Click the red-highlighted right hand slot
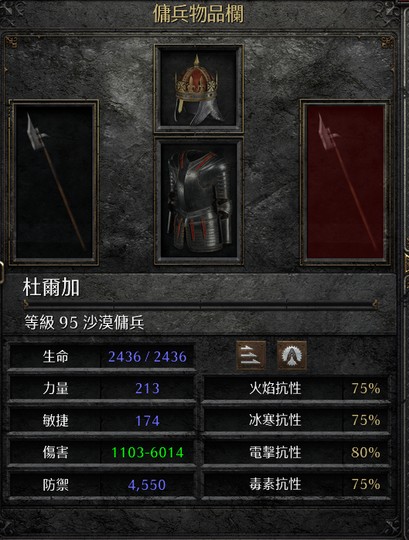The width and height of the screenshot is (409, 540). point(345,182)
